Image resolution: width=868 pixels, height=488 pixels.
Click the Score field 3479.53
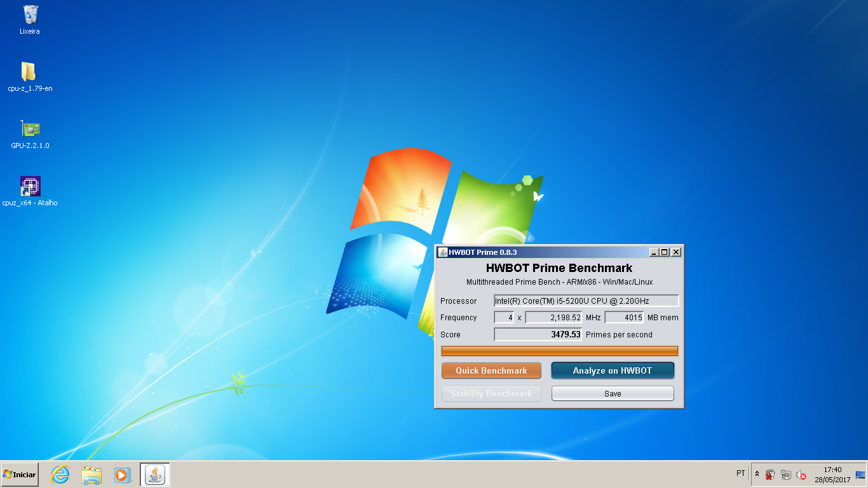538,334
